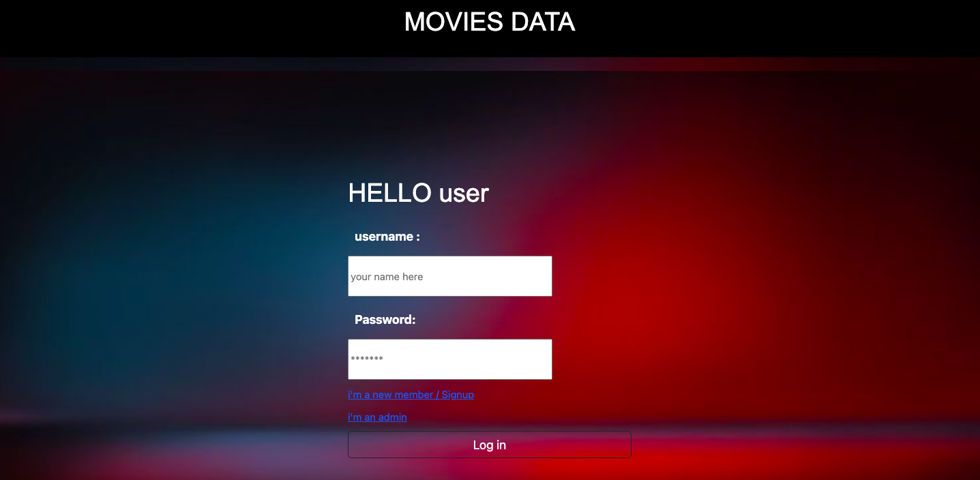
Task: Focus the field showing masked asterisks
Action: (x=449, y=359)
